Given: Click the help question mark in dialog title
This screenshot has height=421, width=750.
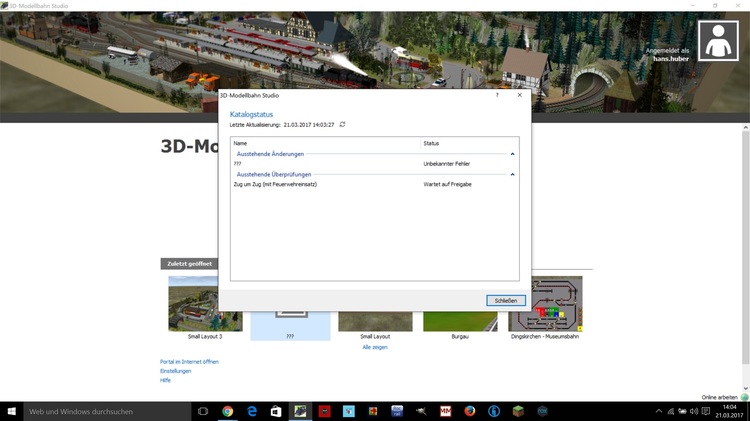Looking at the screenshot, I should [497, 95].
